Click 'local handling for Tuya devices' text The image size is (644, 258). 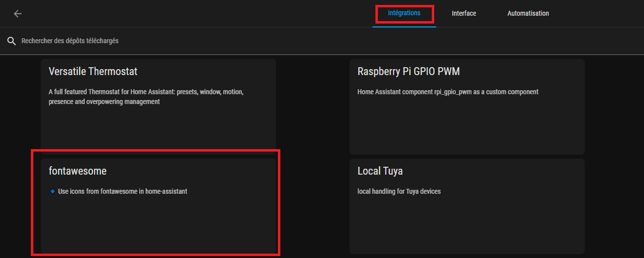click(399, 191)
